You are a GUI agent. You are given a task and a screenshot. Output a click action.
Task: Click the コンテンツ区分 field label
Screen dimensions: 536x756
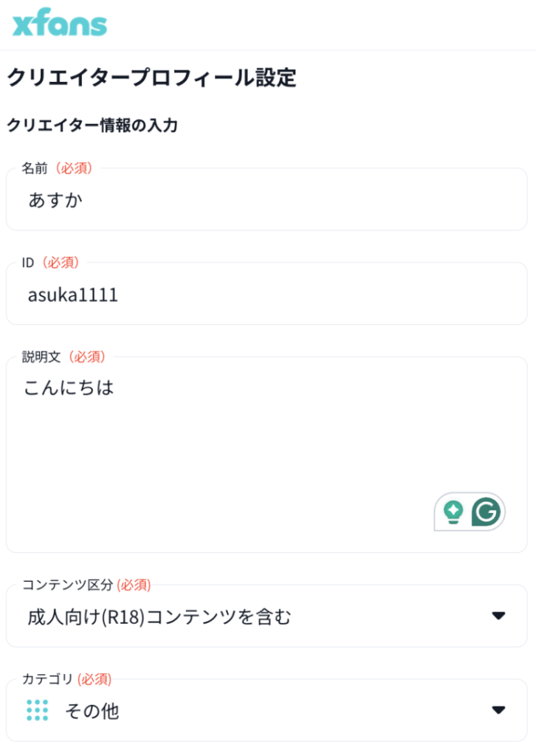(67, 585)
